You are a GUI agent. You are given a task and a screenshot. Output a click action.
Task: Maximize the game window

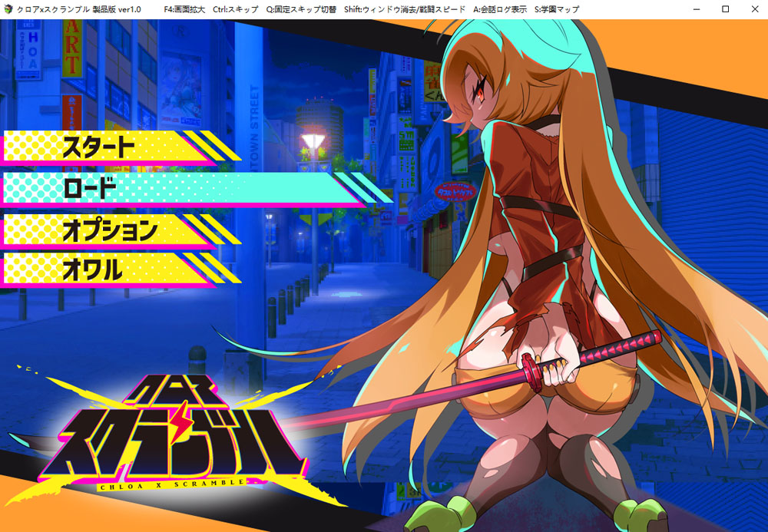725,9
